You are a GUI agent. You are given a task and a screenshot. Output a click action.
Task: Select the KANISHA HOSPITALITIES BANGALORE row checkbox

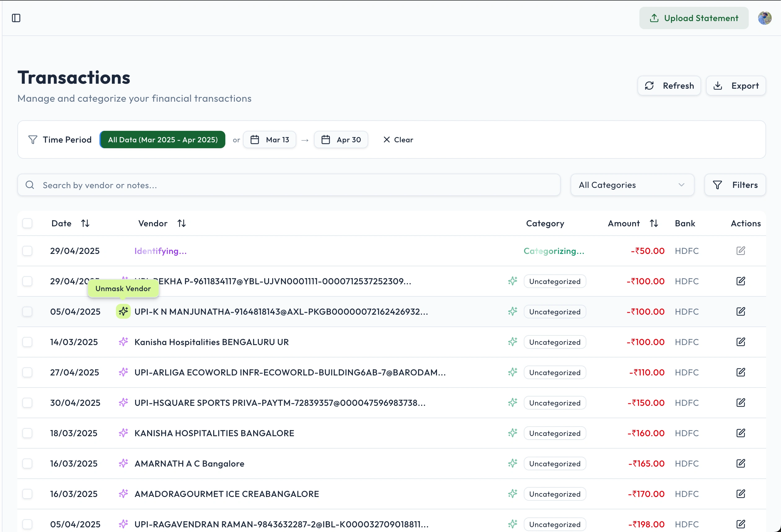tap(27, 433)
